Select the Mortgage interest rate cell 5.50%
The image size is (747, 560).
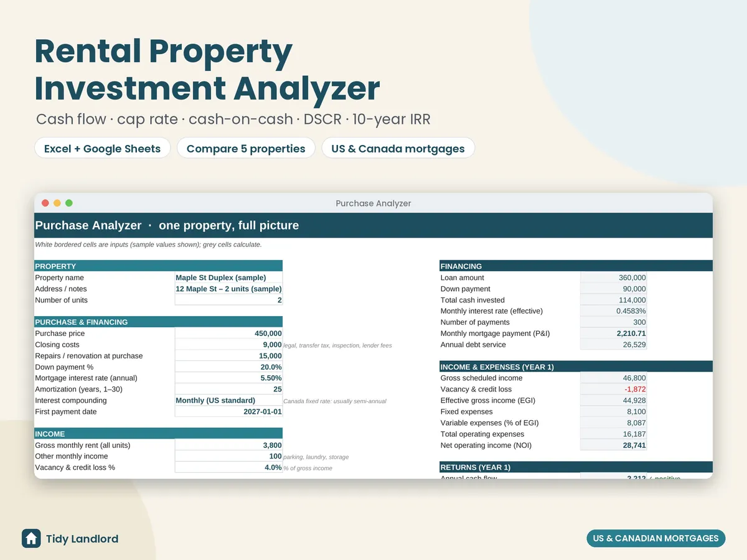pos(228,378)
